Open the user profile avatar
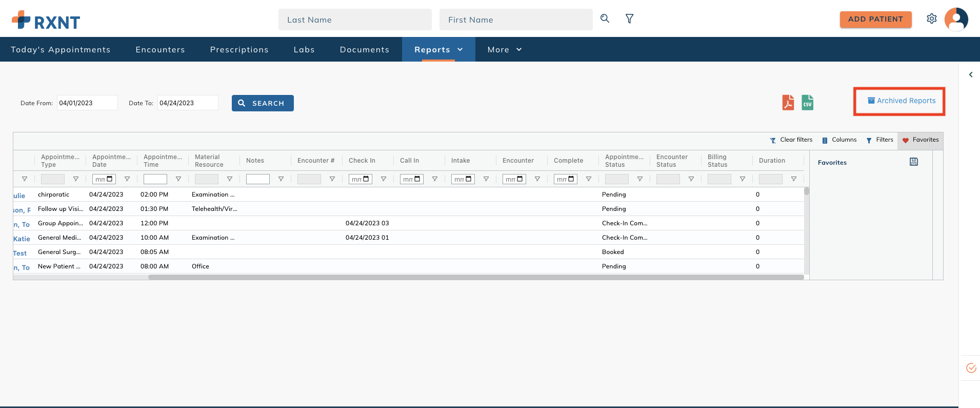This screenshot has height=408, width=980. click(x=956, y=20)
